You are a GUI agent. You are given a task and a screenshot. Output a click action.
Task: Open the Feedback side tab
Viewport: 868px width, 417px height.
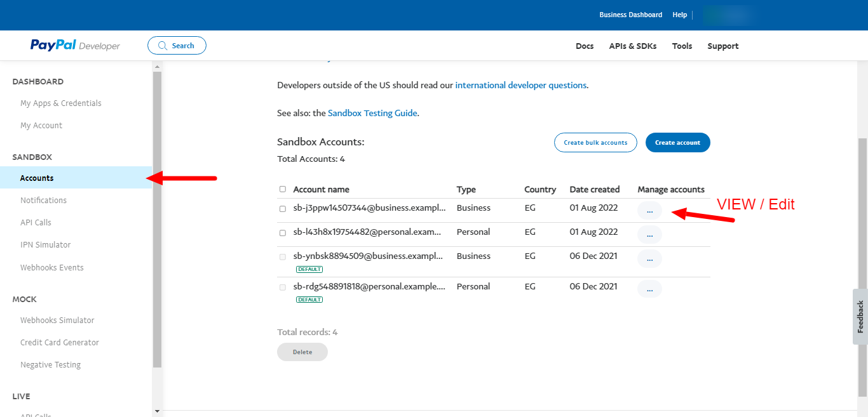[860, 317]
